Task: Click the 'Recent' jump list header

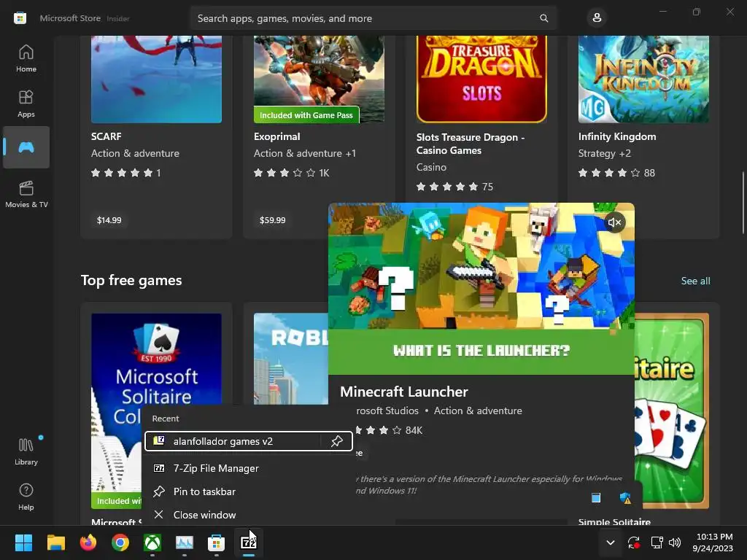Action: [166, 419]
